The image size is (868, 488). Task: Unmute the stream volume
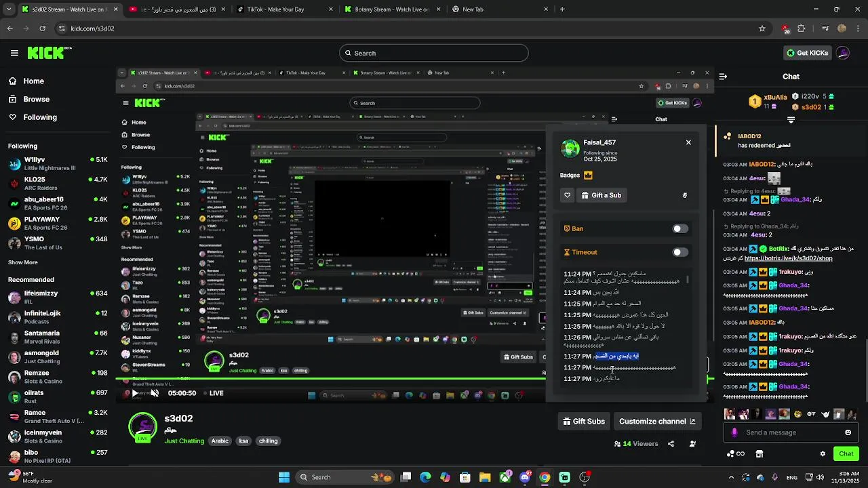155,393
